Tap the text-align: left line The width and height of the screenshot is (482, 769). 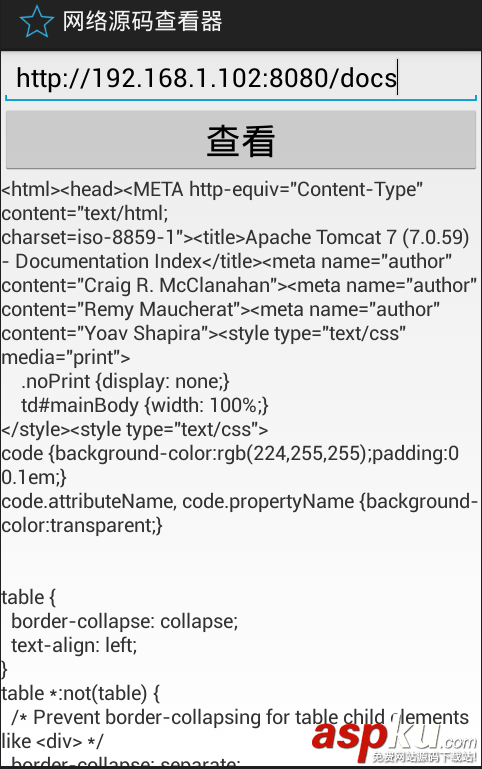74,646
